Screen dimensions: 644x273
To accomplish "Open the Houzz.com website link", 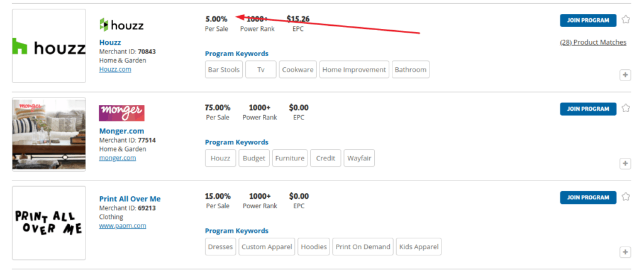I will (115, 69).
